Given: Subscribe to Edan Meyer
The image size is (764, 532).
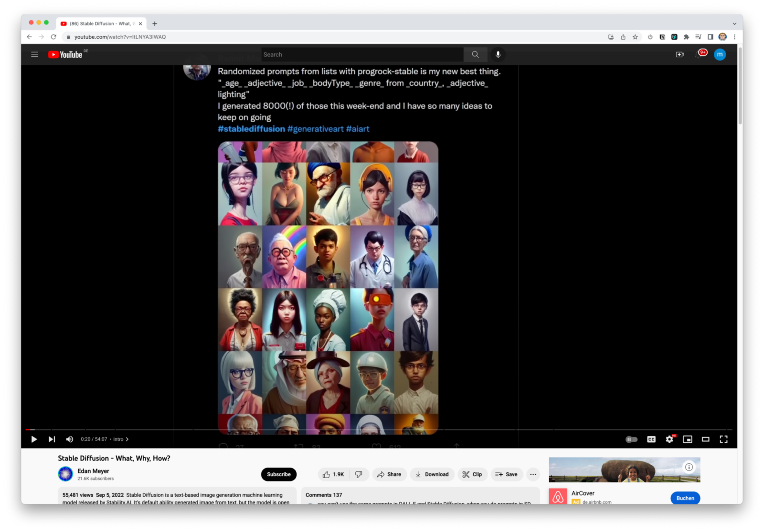Looking at the screenshot, I should [x=279, y=474].
